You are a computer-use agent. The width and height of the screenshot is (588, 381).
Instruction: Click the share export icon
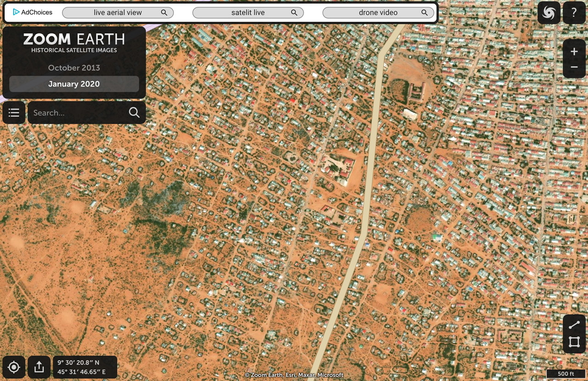point(39,367)
